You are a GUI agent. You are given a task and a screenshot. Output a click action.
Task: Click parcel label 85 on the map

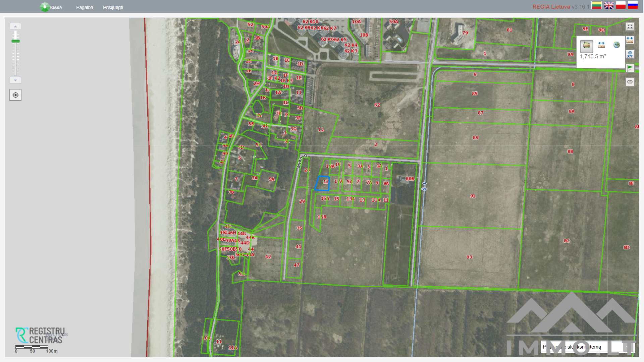(x=475, y=94)
